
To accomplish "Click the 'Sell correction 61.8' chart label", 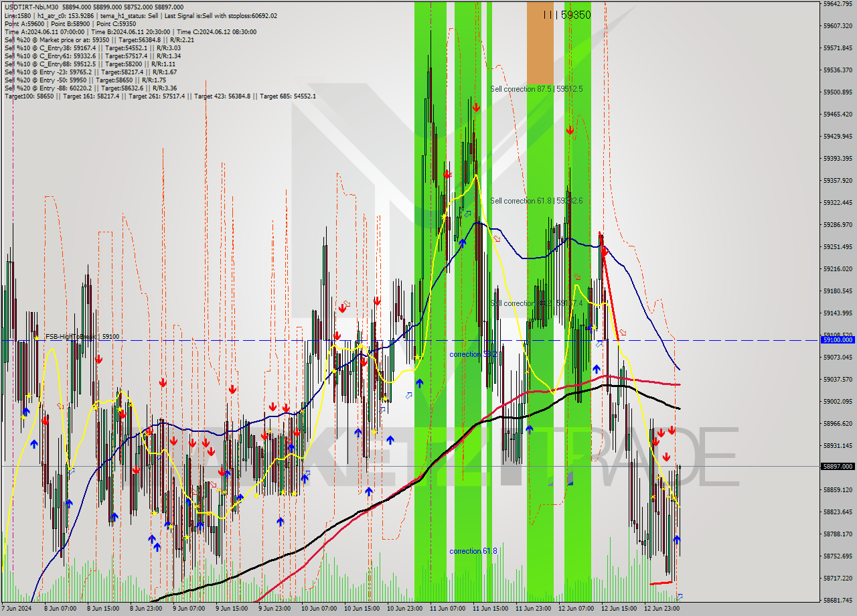I will pyautogui.click(x=536, y=201).
